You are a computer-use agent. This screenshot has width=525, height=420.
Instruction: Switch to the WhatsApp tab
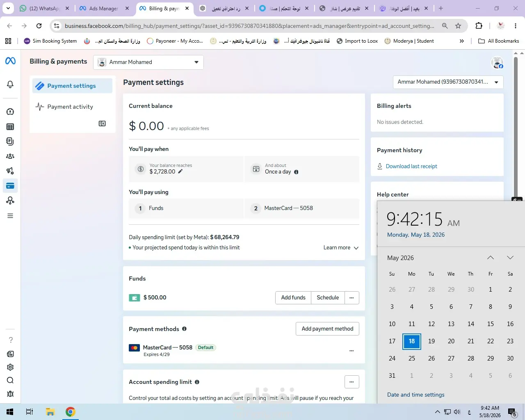click(44, 8)
